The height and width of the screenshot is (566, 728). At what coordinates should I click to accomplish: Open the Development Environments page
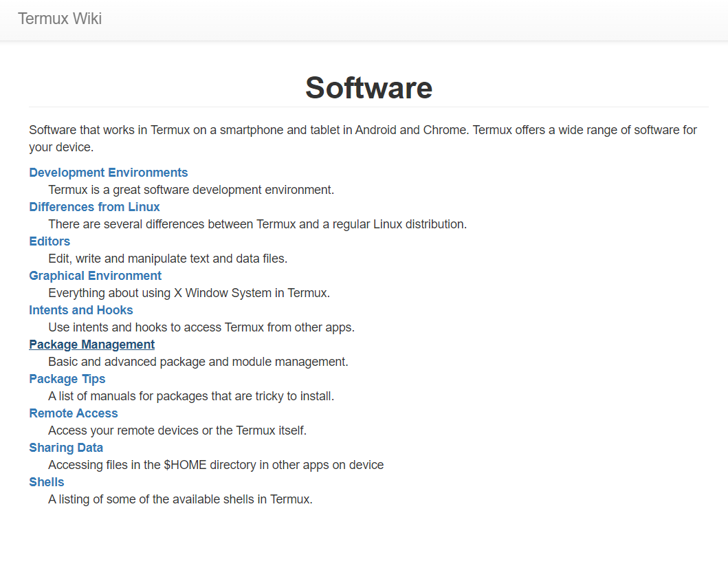[108, 173]
